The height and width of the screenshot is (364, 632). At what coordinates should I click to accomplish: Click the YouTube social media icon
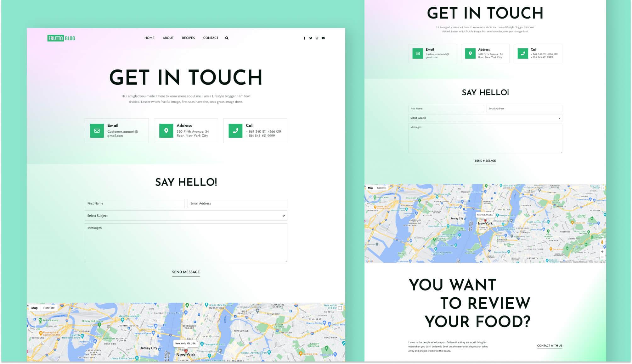(323, 38)
